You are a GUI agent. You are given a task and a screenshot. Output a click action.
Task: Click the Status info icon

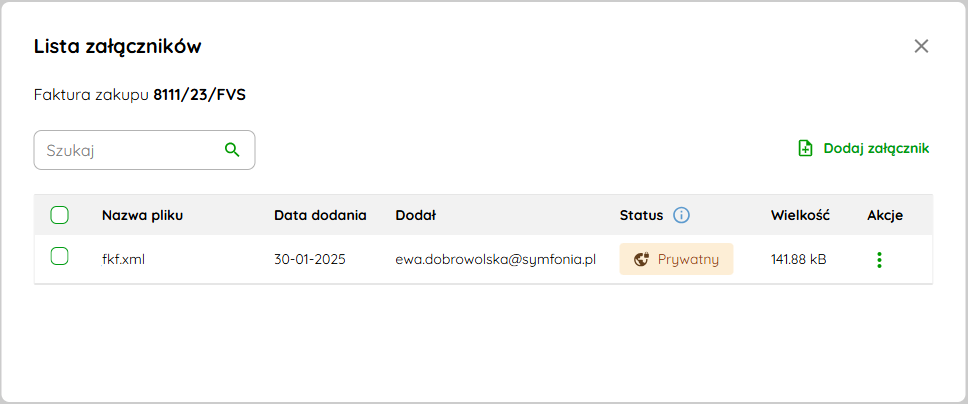click(x=681, y=215)
